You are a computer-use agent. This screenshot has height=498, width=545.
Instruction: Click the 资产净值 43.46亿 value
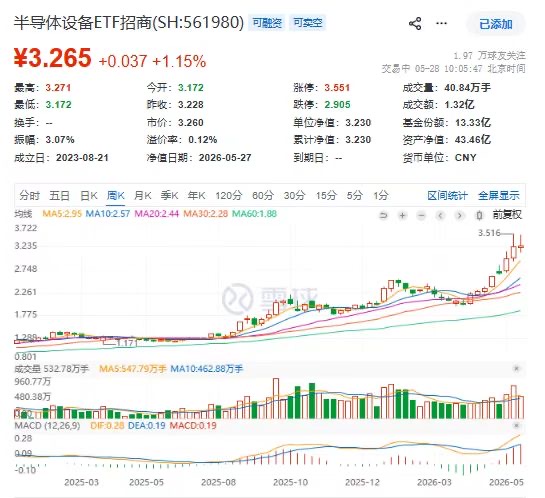[473, 140]
